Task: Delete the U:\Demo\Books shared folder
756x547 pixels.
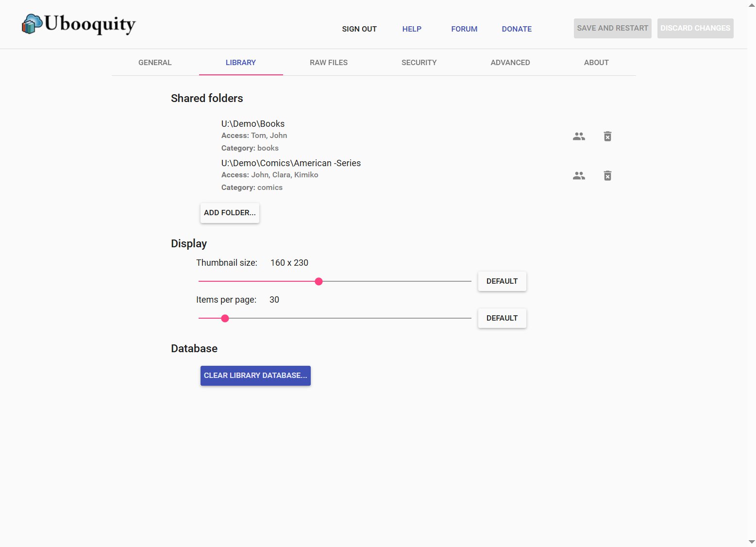Action: 607,137
